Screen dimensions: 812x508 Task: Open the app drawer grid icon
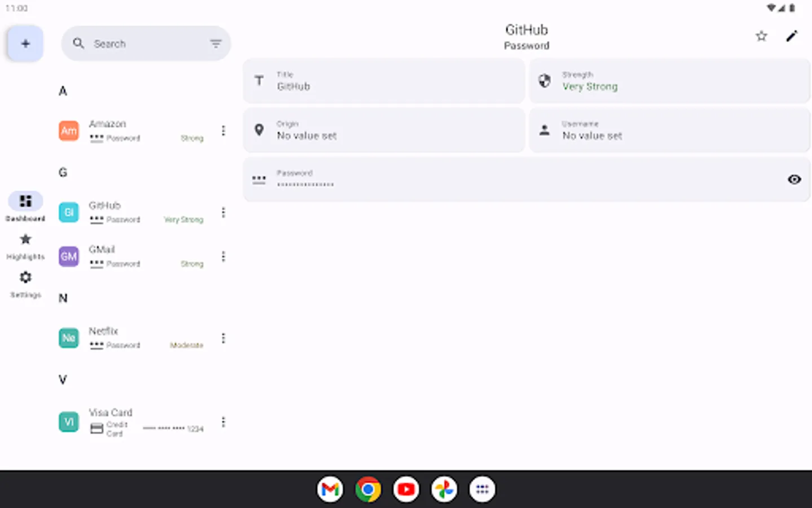[482, 489]
